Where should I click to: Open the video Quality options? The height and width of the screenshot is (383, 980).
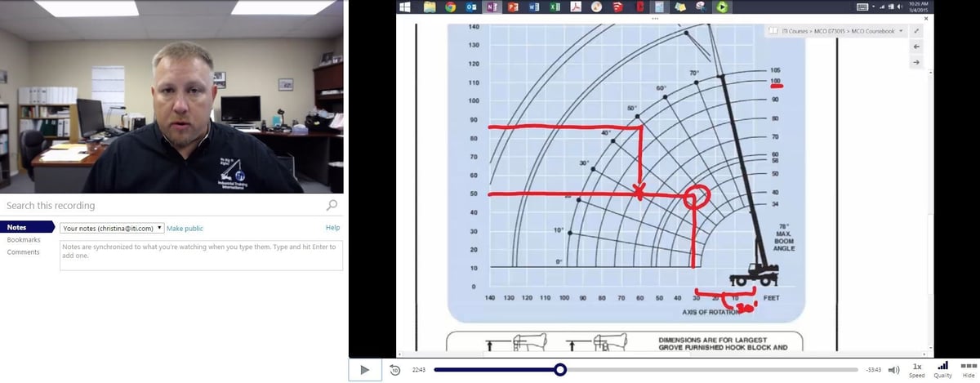tap(942, 370)
